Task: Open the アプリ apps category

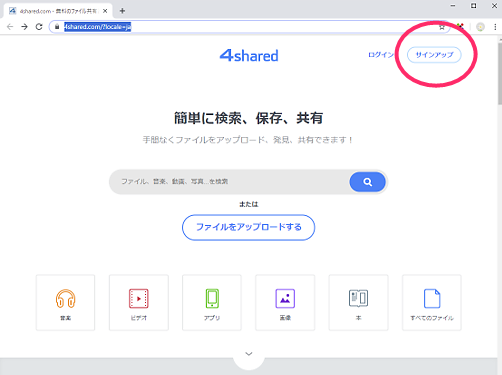Action: click(212, 303)
